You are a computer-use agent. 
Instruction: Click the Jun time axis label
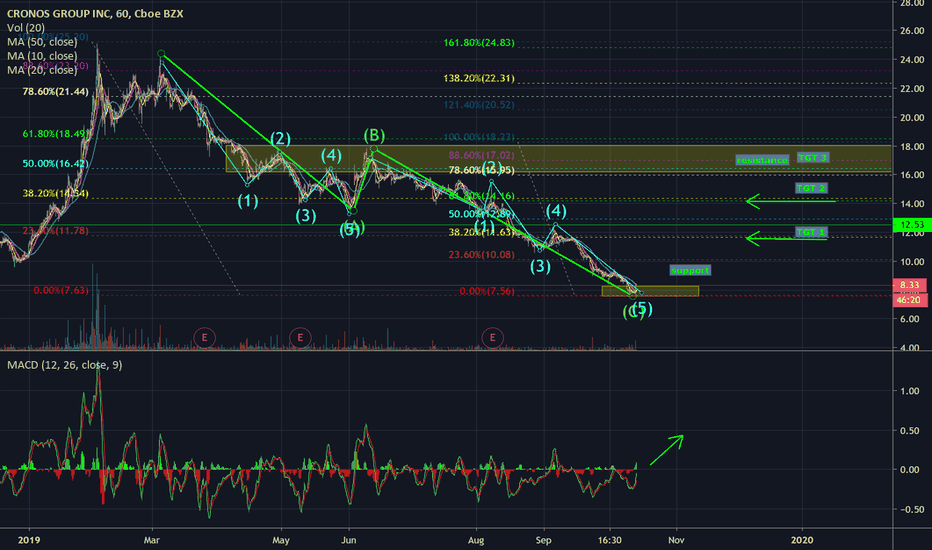(349, 540)
